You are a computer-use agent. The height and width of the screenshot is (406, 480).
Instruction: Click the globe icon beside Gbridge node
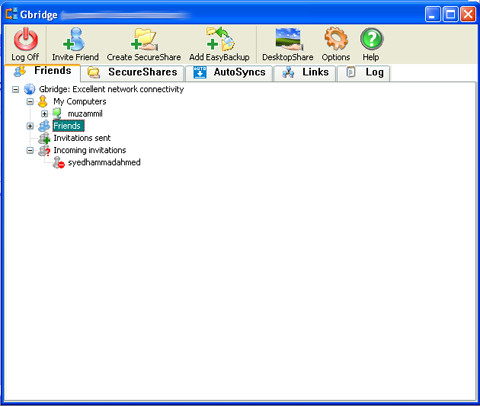[29, 89]
